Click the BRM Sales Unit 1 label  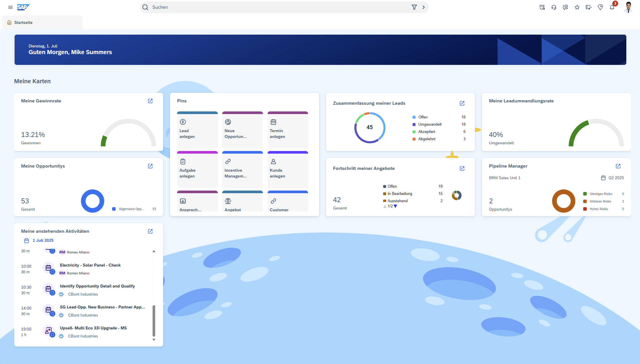505,178
